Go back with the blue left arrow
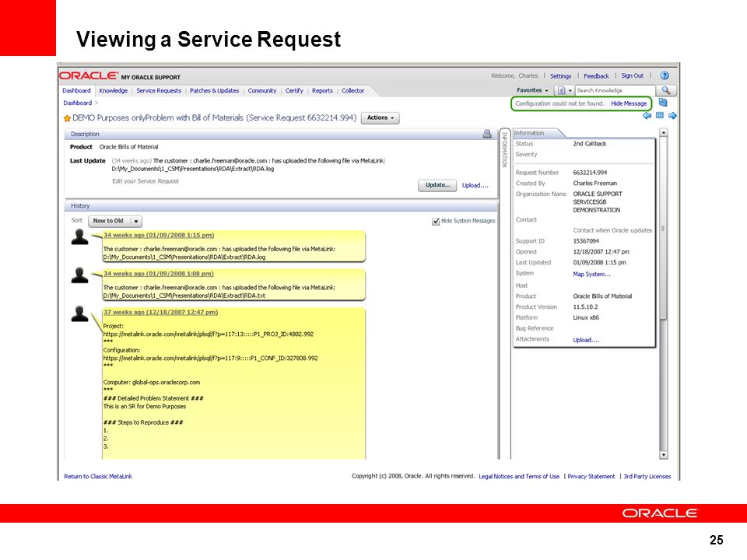The image size is (747, 560). click(647, 115)
